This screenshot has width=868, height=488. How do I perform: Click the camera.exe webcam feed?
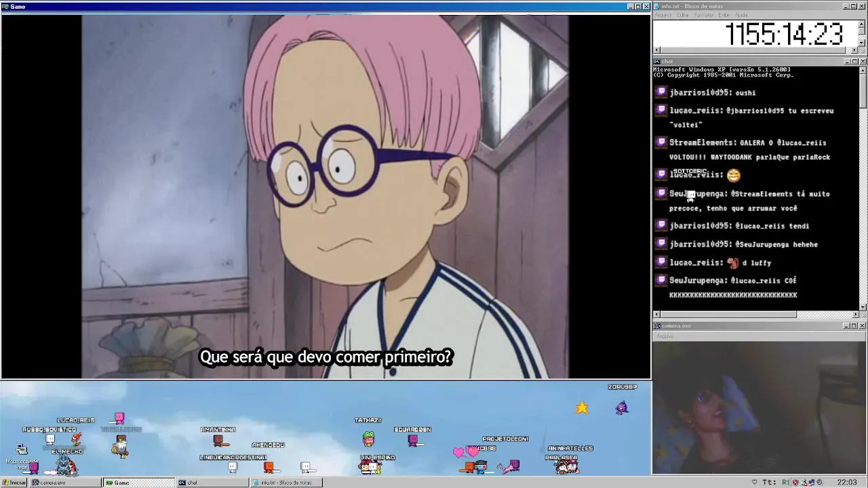tap(759, 407)
